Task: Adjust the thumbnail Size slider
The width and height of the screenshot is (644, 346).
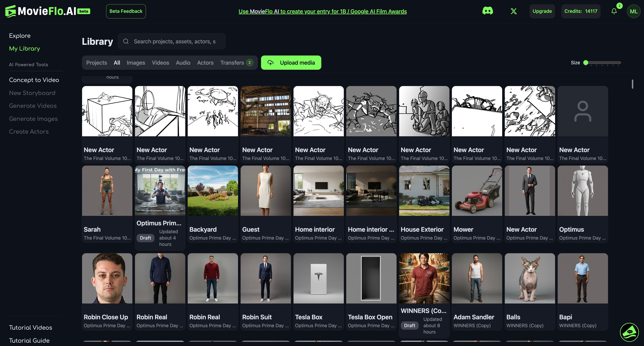Action: (586, 63)
